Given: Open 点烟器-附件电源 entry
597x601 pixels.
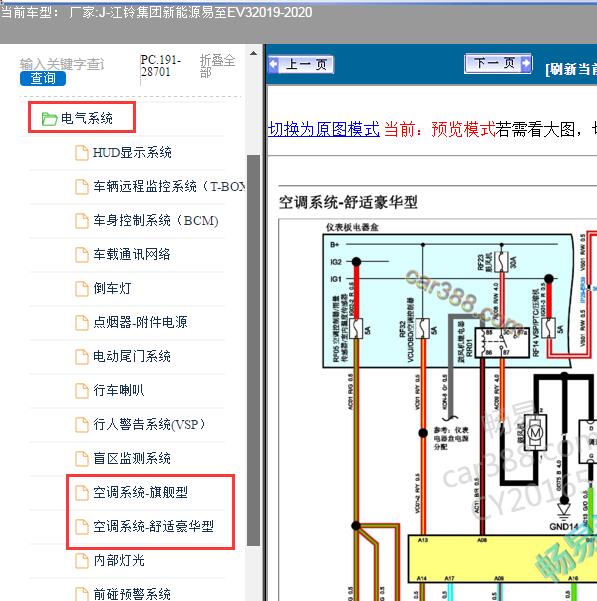Looking at the screenshot, I should pos(140,322).
